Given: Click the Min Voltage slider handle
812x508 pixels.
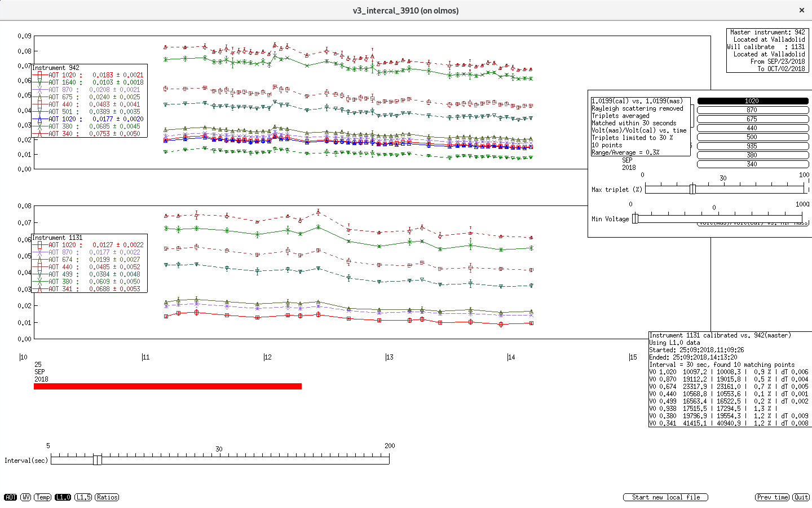Looking at the screenshot, I should (x=636, y=218).
